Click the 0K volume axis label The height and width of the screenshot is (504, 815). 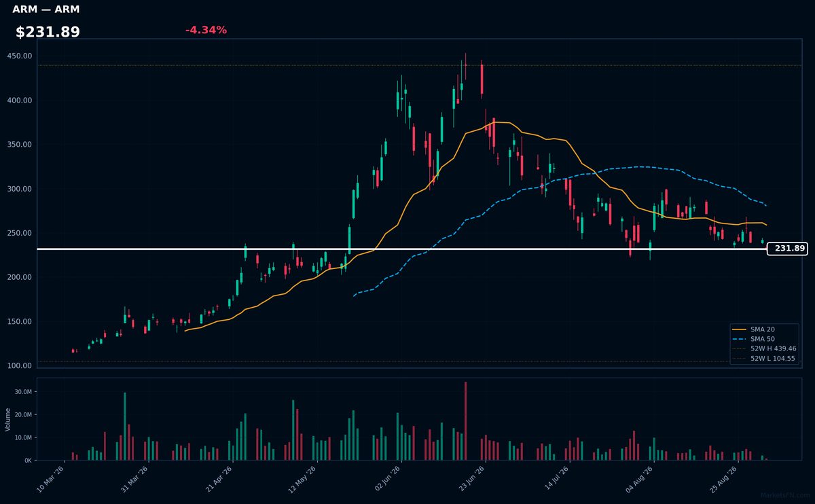coord(28,461)
